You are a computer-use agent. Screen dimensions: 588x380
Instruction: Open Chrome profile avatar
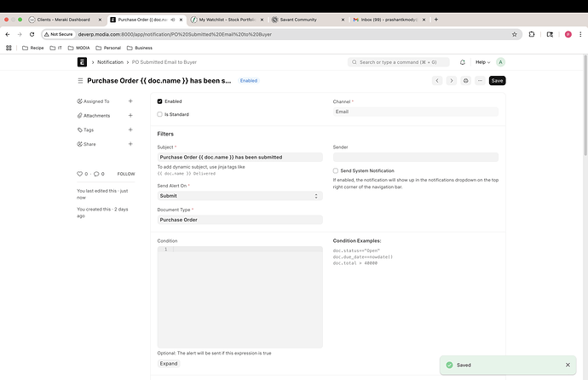coord(568,34)
